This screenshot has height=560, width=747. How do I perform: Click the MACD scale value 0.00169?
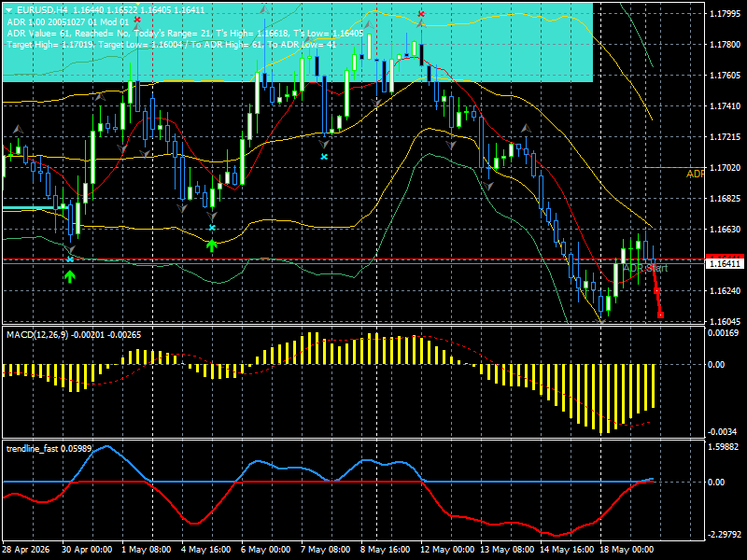coord(723,333)
